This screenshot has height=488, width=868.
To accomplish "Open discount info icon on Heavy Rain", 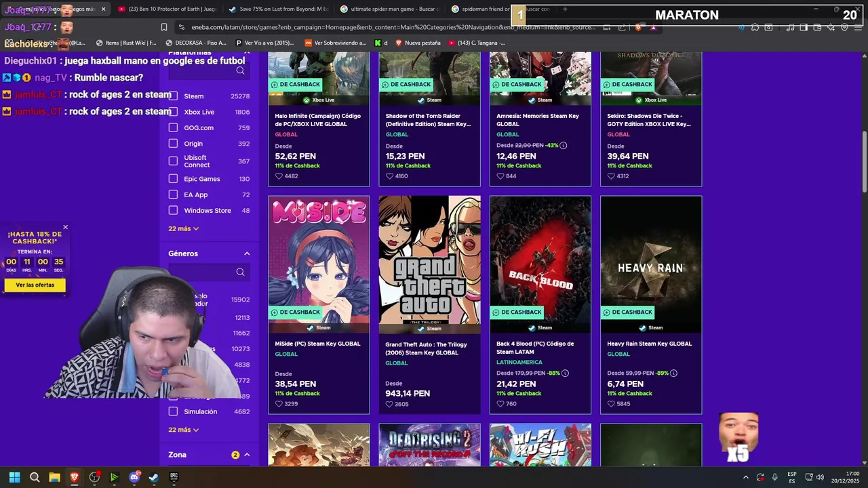I will tap(674, 373).
